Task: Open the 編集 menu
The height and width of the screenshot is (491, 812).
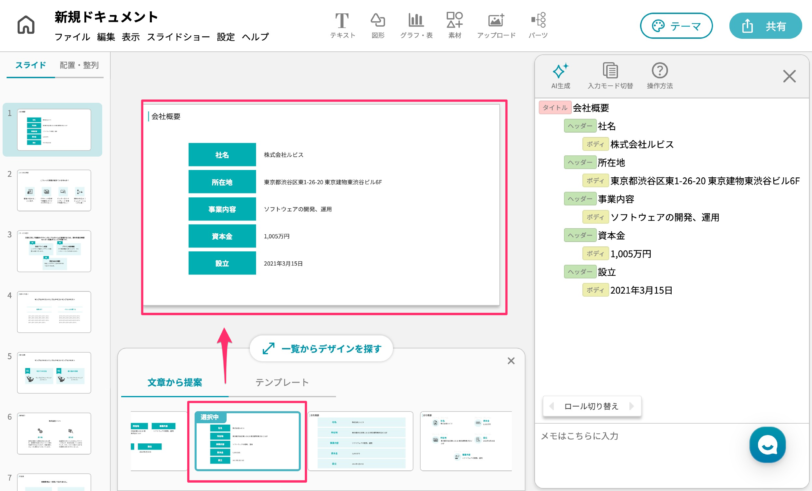Action: tap(106, 37)
